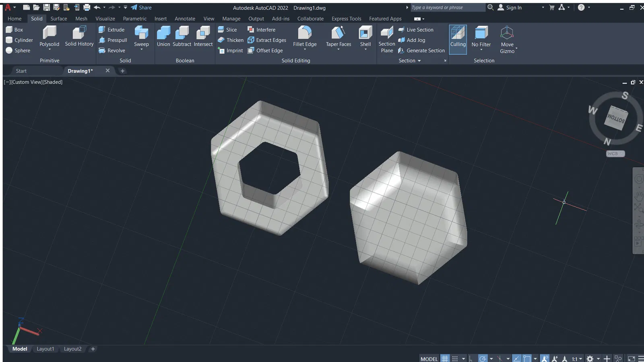
Task: Open the Polysolid dropdown arrow
Action: point(50,49)
